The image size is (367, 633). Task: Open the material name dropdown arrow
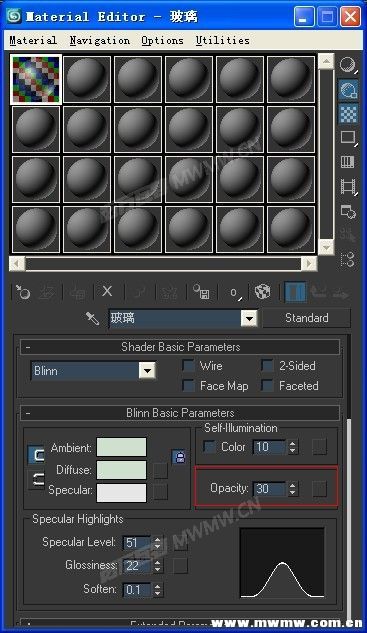[x=250, y=318]
